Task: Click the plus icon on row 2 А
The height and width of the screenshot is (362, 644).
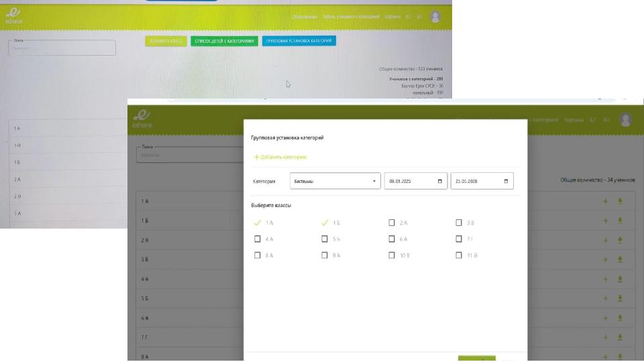Action: pyautogui.click(x=605, y=240)
